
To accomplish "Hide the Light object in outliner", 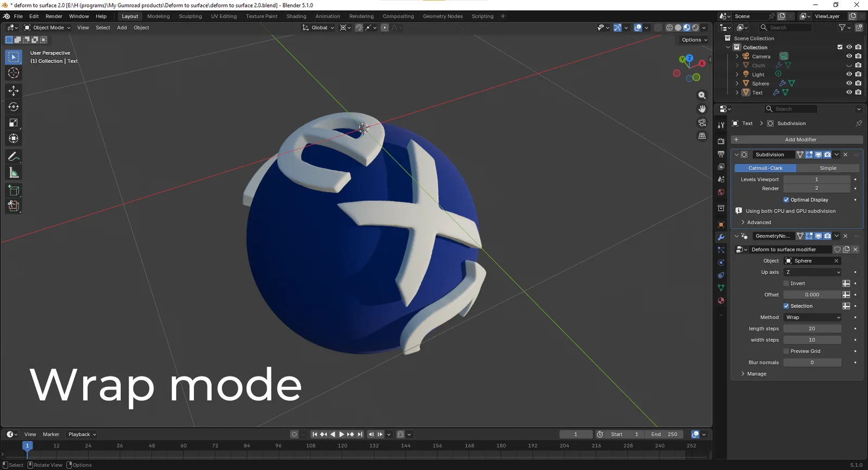I will coord(849,74).
